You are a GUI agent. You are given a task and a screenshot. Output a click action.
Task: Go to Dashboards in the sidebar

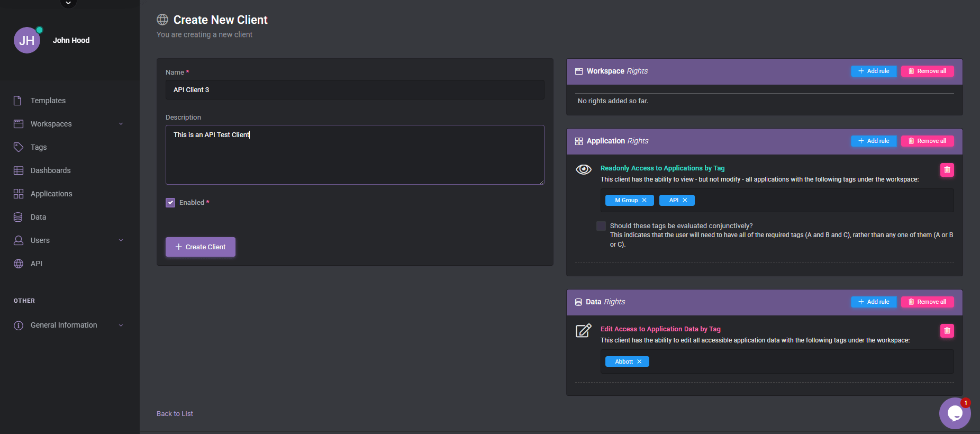click(x=50, y=170)
